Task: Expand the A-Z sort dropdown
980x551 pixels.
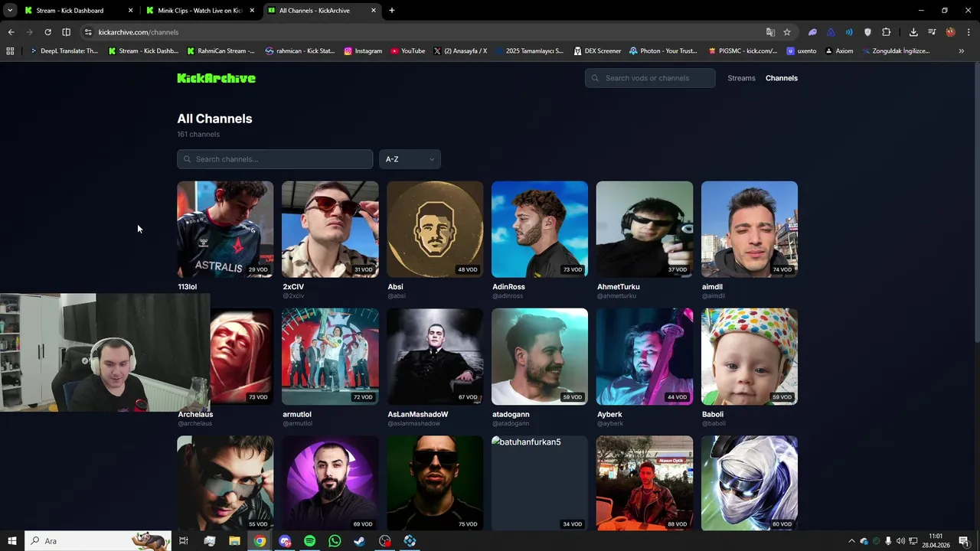Action: coord(410,159)
